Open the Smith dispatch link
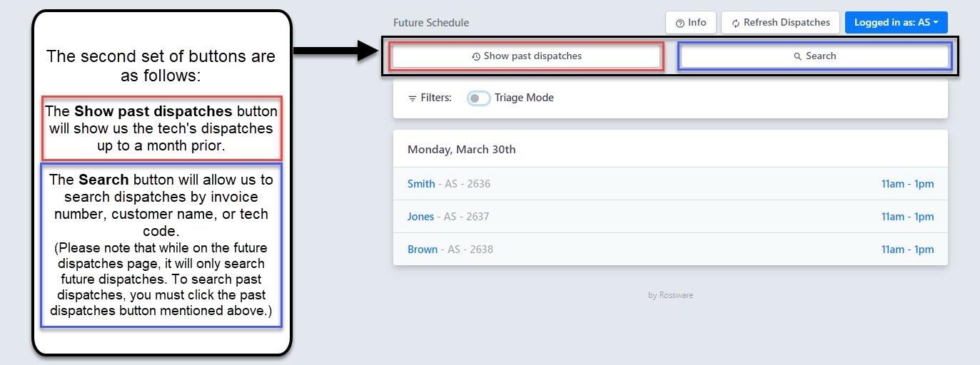 [421, 184]
